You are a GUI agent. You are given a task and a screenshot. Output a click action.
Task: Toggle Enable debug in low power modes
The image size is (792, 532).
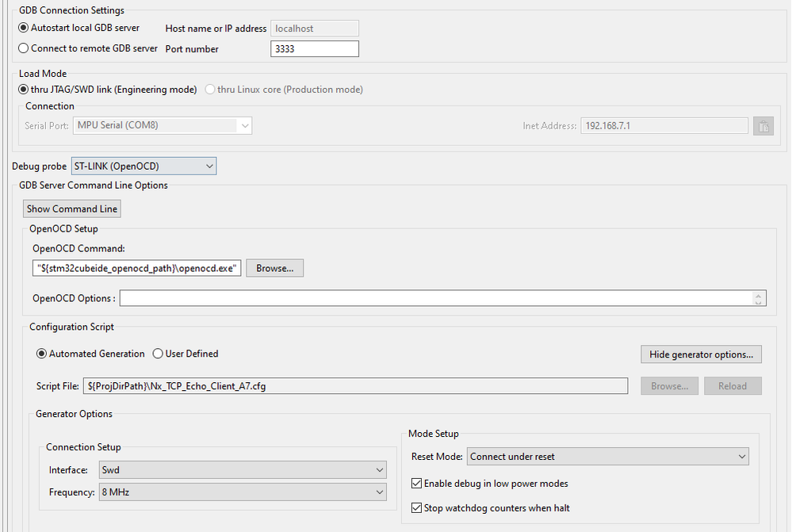pyautogui.click(x=417, y=484)
